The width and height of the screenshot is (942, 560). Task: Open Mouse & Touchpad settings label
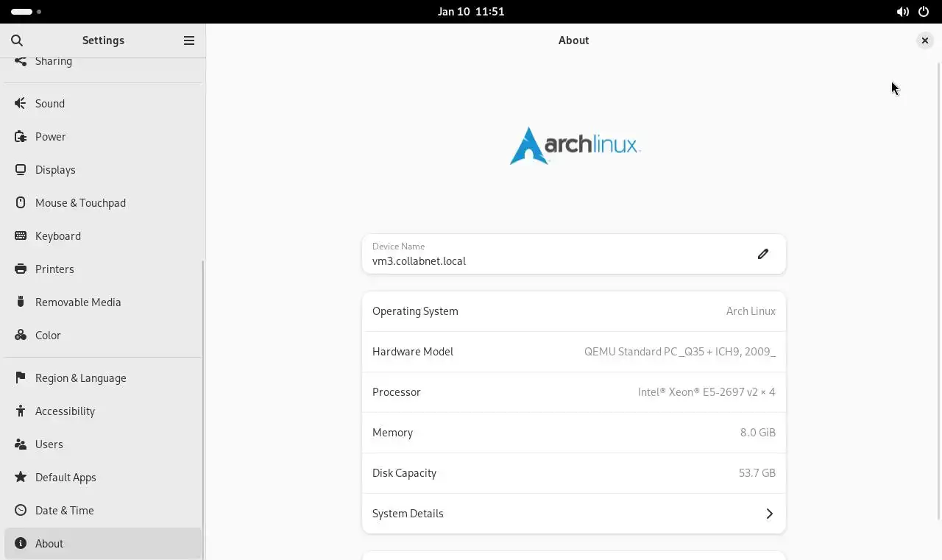[x=80, y=203]
